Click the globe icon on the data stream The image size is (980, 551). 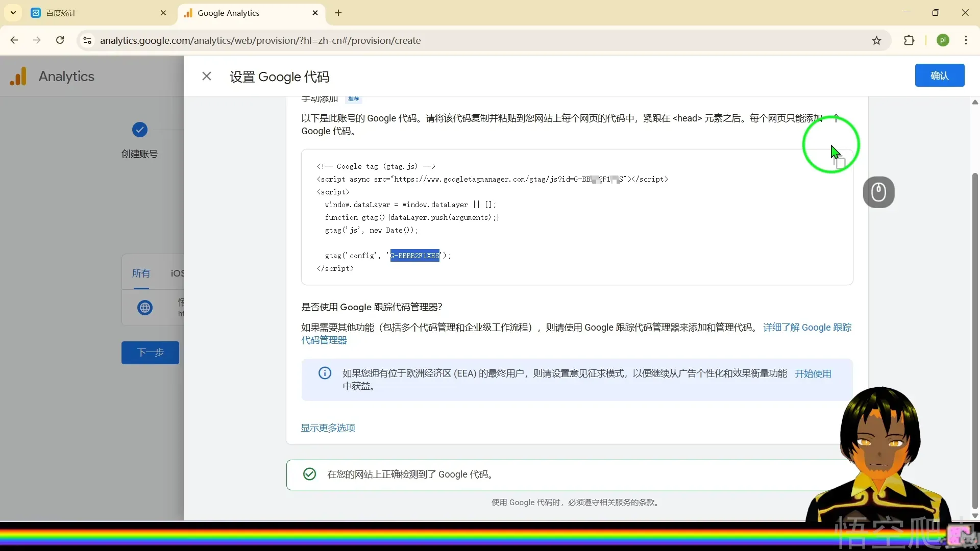point(144,308)
